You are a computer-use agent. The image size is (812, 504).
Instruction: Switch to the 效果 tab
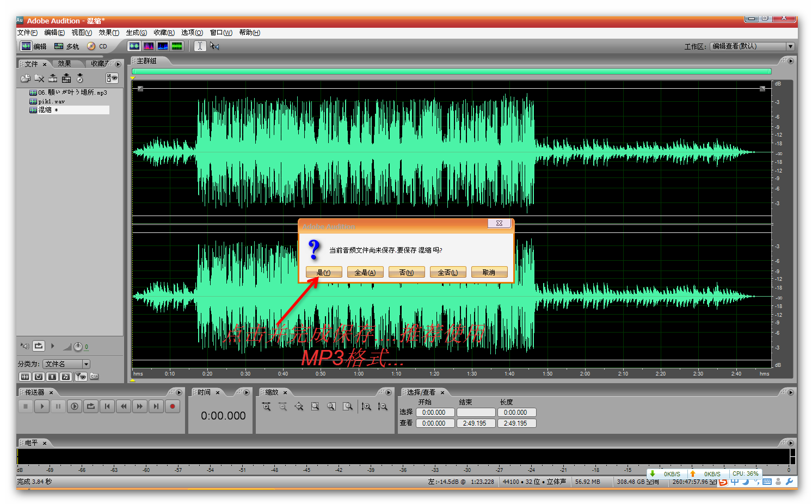tap(65, 64)
